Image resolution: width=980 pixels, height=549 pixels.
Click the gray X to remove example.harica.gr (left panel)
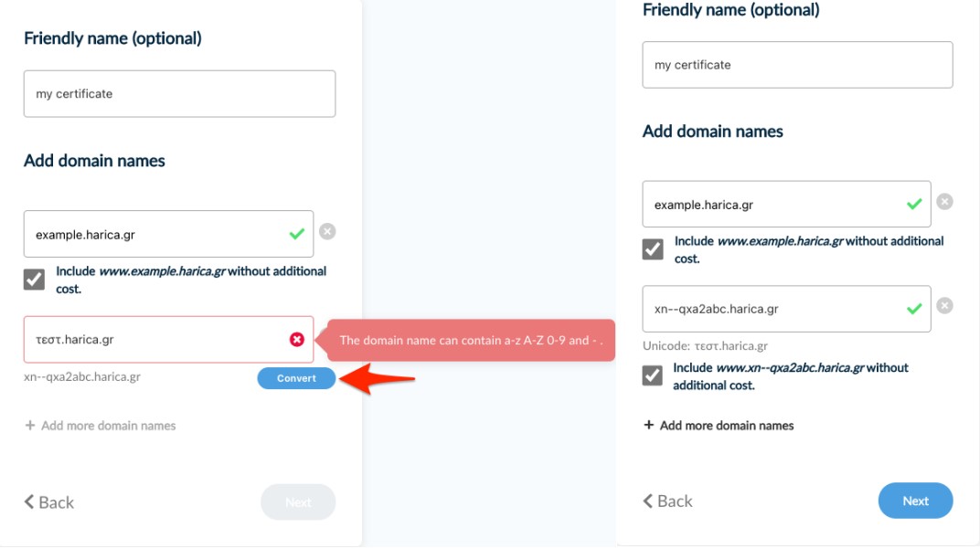tap(327, 232)
